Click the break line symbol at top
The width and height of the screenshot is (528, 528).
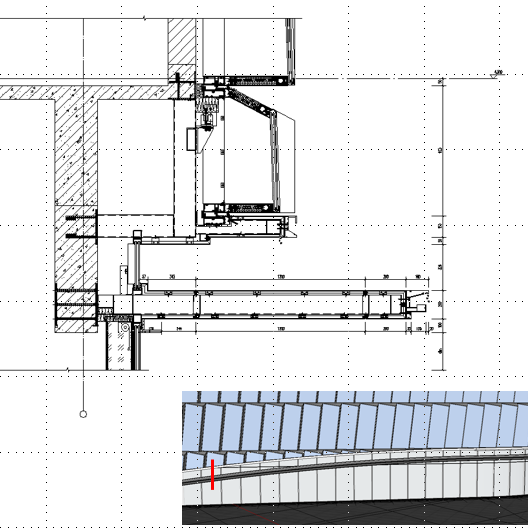tap(145, 18)
